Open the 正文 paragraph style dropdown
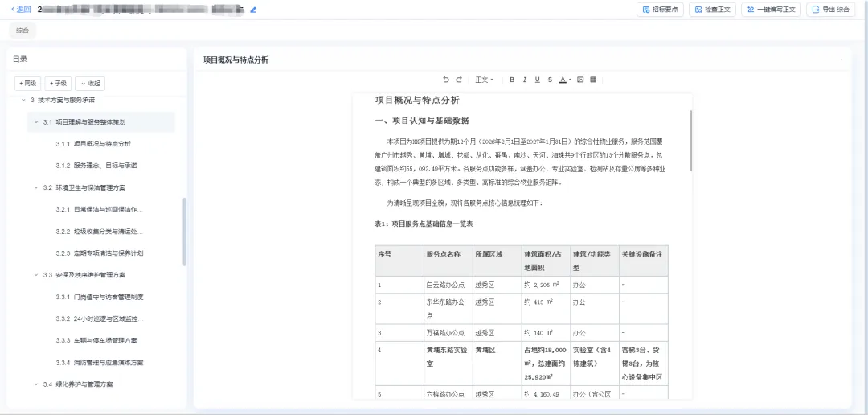 coord(484,80)
